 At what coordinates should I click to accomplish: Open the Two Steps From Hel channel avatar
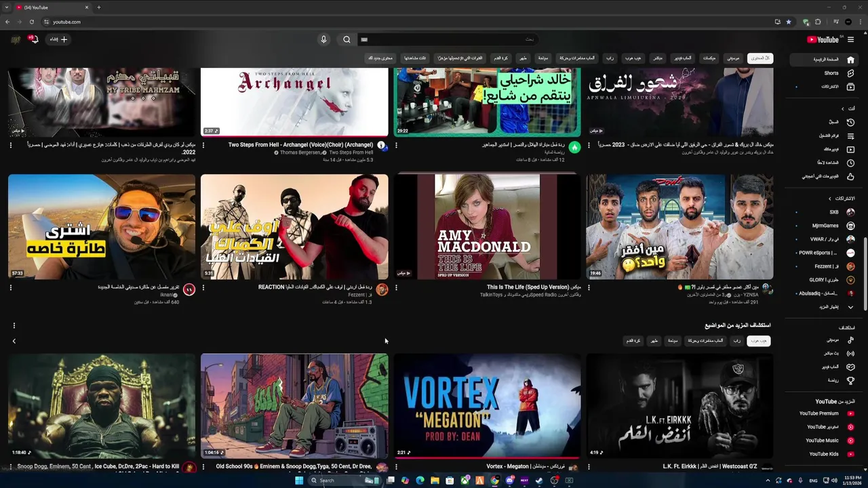tap(381, 146)
